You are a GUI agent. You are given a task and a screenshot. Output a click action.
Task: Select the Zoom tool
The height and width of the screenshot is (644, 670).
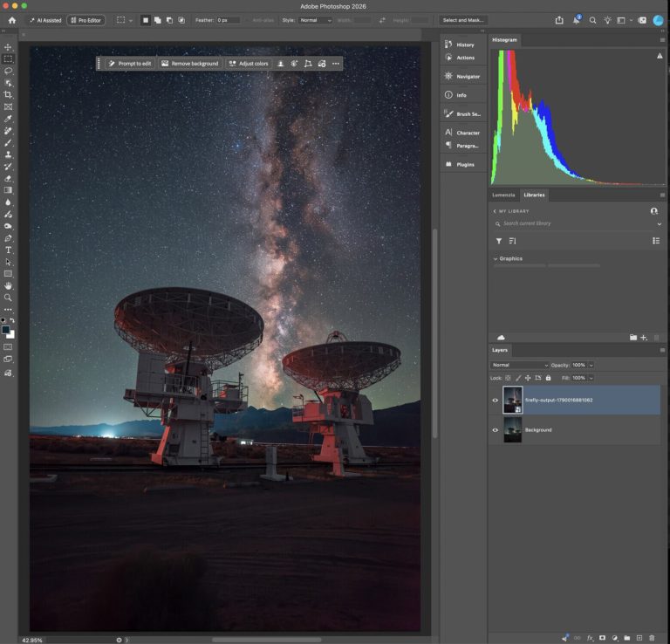pyautogui.click(x=8, y=298)
